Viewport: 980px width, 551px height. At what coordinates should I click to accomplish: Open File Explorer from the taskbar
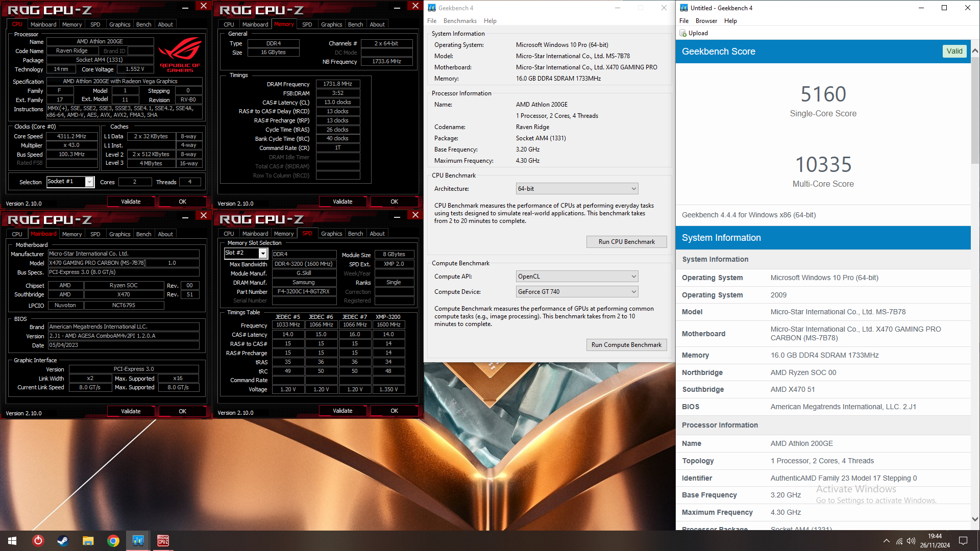pyautogui.click(x=88, y=541)
